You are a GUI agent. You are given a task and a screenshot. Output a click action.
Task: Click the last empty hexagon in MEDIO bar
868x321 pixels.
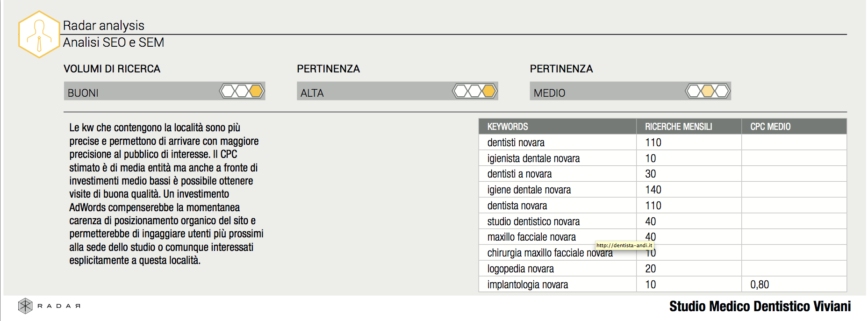[x=722, y=91]
